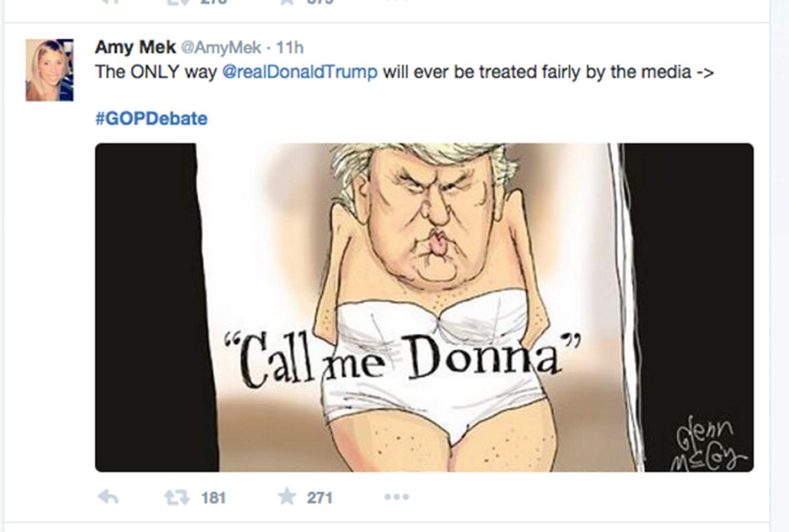Click the reply arrow under Amy Mek's tweet
Screen dimensions: 789x532
pos(108,497)
